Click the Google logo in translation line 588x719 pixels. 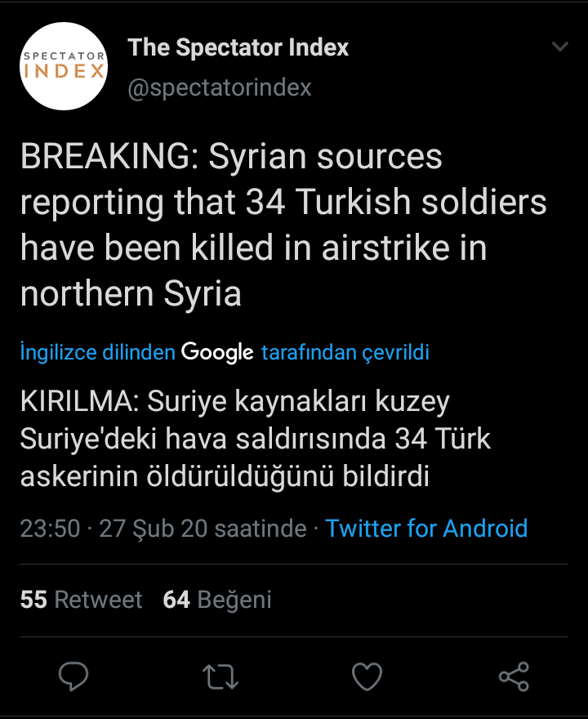[x=217, y=352]
